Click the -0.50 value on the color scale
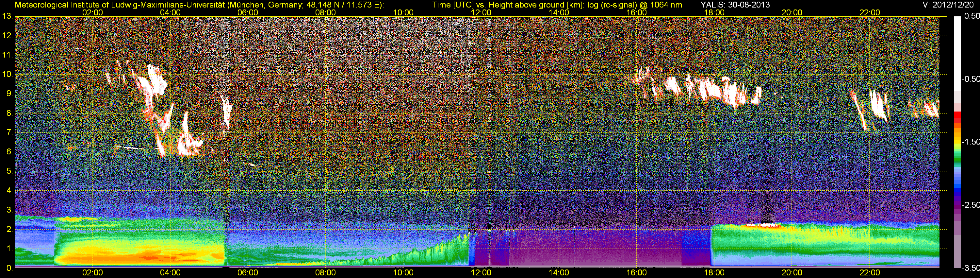 (971, 79)
